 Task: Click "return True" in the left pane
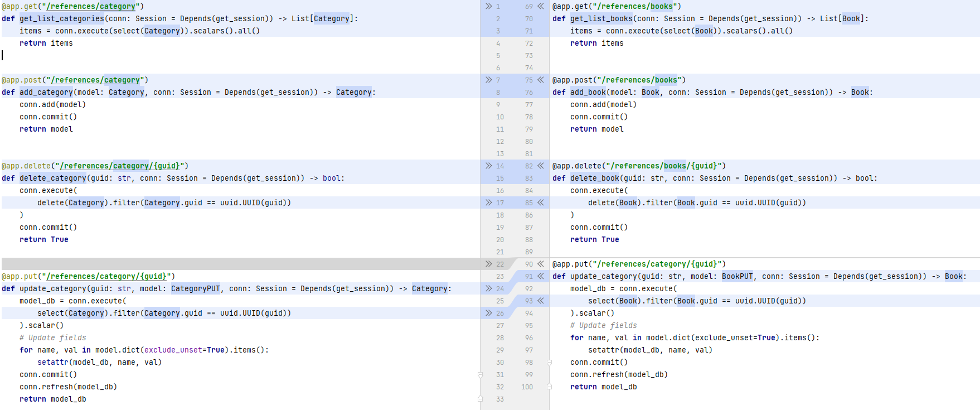tap(44, 239)
